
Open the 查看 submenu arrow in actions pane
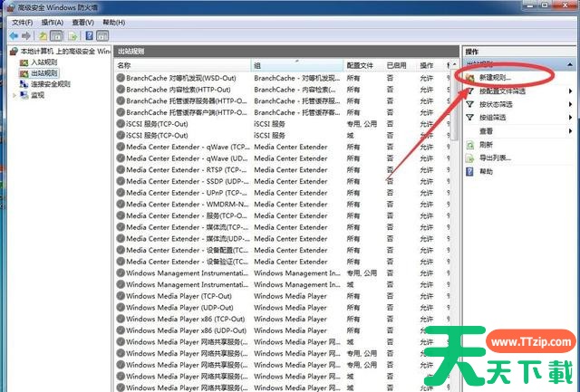tap(570, 130)
